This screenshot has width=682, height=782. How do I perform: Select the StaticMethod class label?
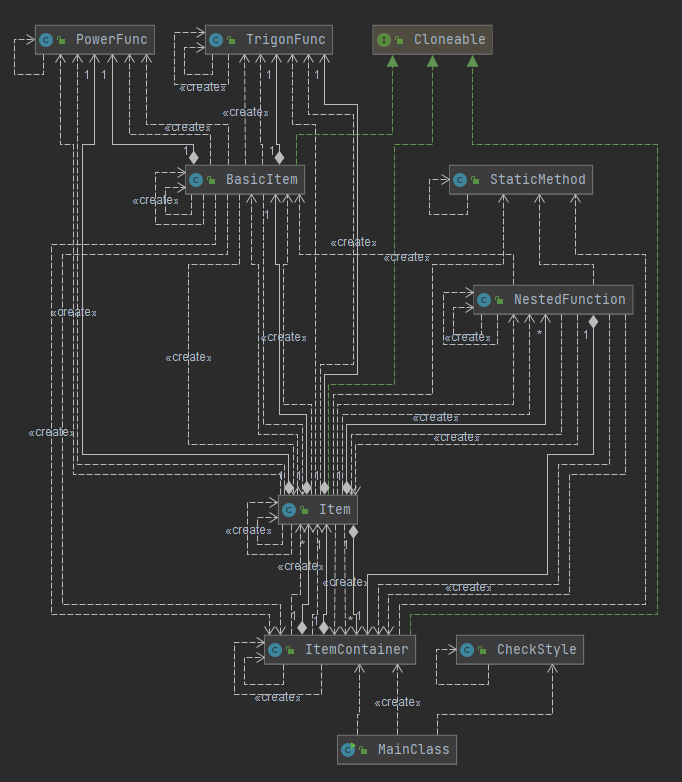click(538, 180)
